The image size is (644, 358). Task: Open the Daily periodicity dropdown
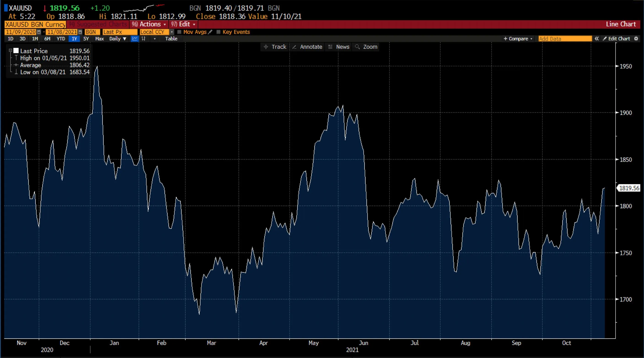(x=117, y=39)
